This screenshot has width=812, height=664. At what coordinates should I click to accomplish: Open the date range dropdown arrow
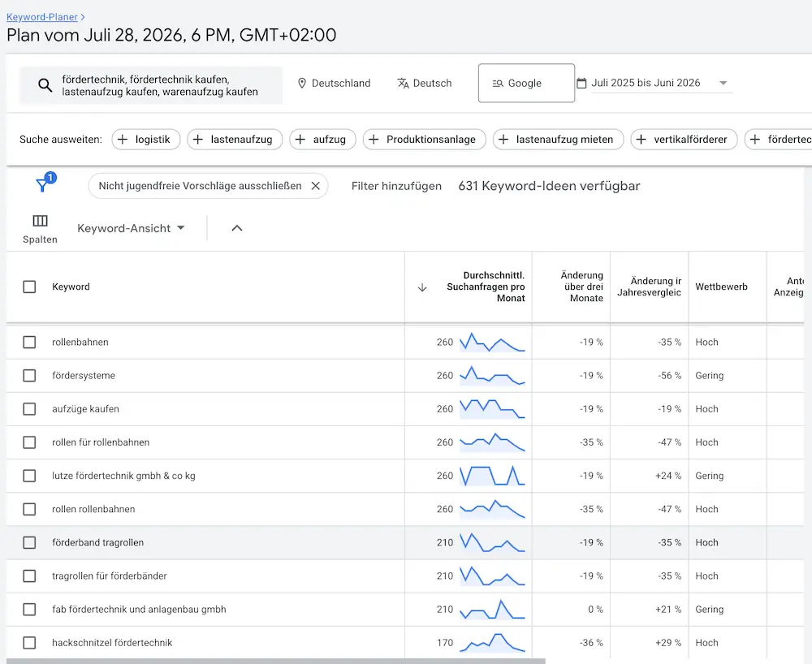[723, 83]
